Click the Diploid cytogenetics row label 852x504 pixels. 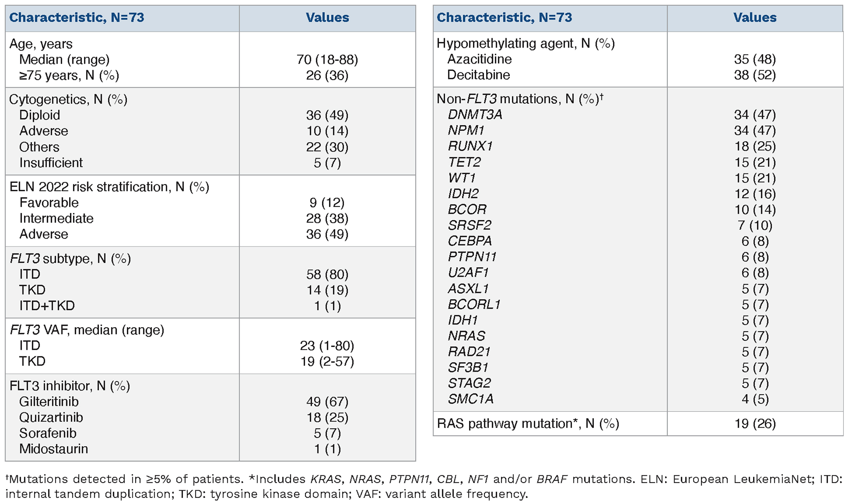coord(39,115)
